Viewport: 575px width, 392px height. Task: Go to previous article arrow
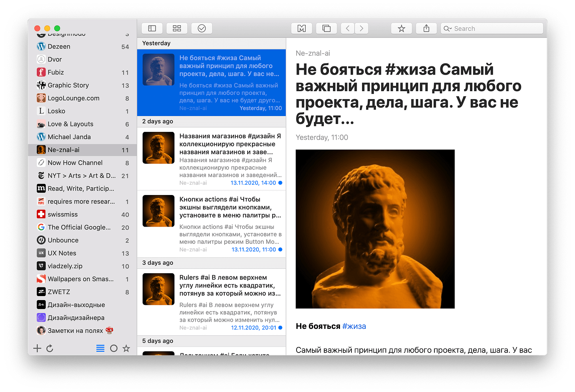pos(348,28)
